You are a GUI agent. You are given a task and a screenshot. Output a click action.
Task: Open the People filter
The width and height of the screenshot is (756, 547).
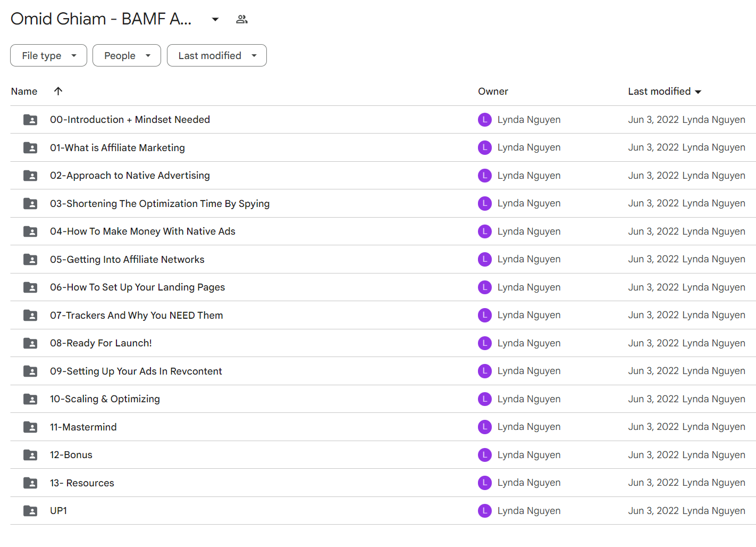[x=127, y=55]
